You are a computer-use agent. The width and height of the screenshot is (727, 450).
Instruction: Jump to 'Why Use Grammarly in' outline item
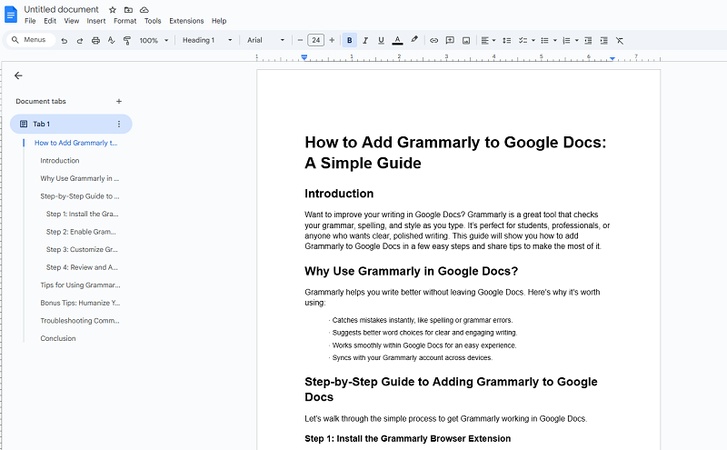pos(79,178)
